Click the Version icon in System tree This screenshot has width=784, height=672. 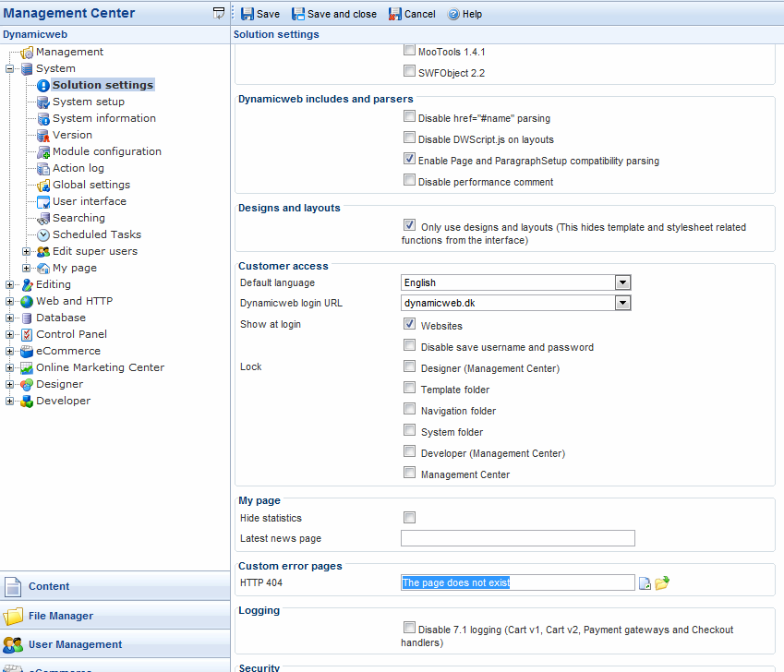click(x=43, y=135)
